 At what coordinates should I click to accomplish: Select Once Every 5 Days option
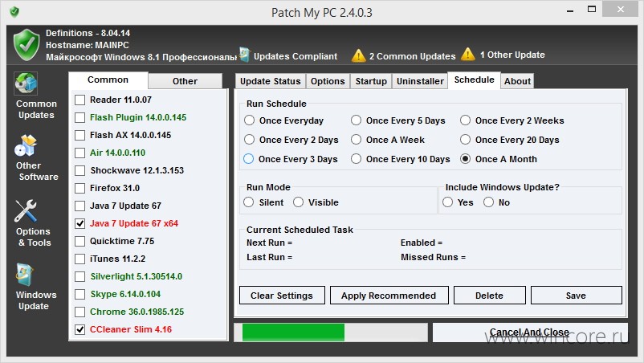click(356, 120)
